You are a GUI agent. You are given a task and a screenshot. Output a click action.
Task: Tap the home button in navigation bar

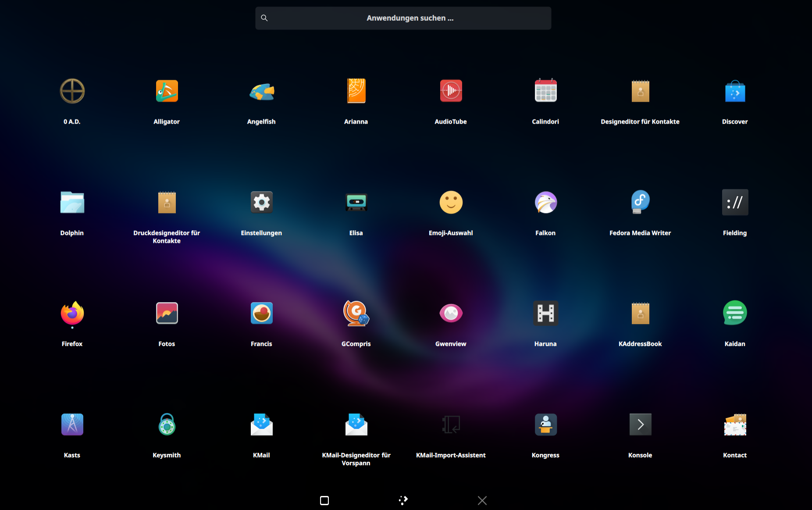tap(403, 500)
